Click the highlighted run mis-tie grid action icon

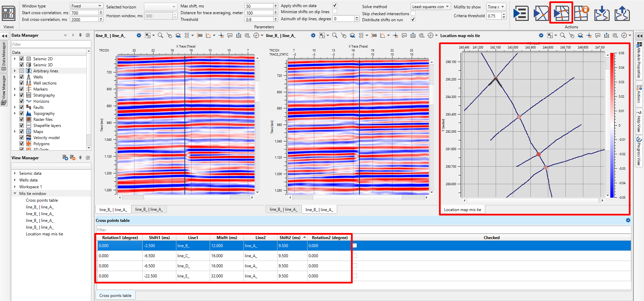click(x=561, y=13)
